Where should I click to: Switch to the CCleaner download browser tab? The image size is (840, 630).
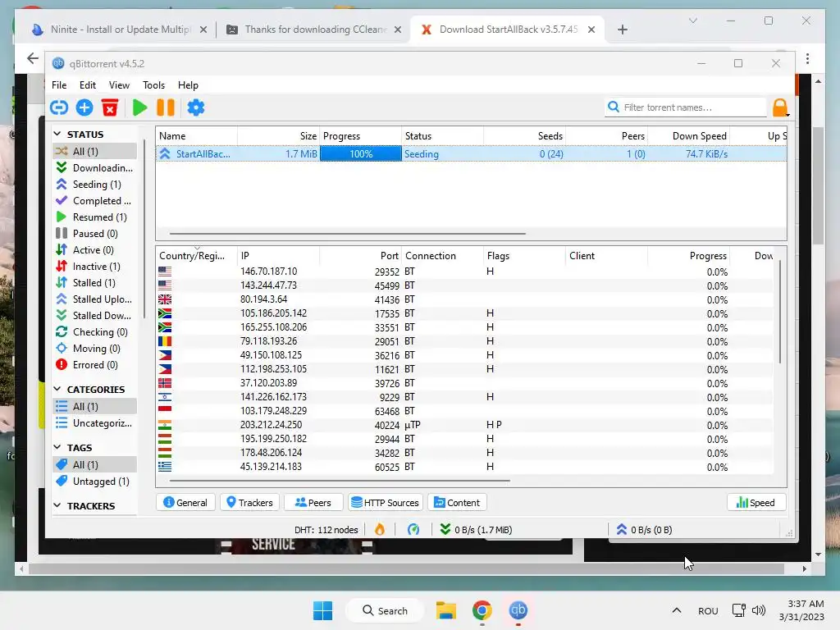315,30
